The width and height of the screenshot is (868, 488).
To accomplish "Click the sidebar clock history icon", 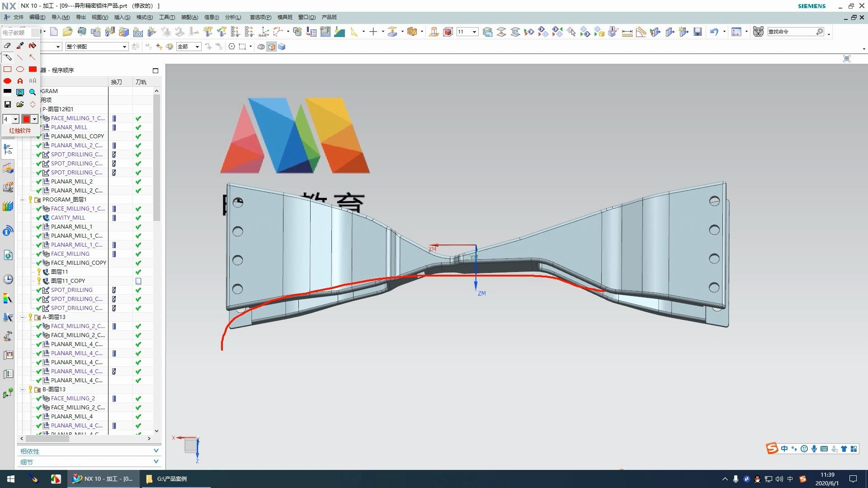I will pyautogui.click(x=8, y=279).
